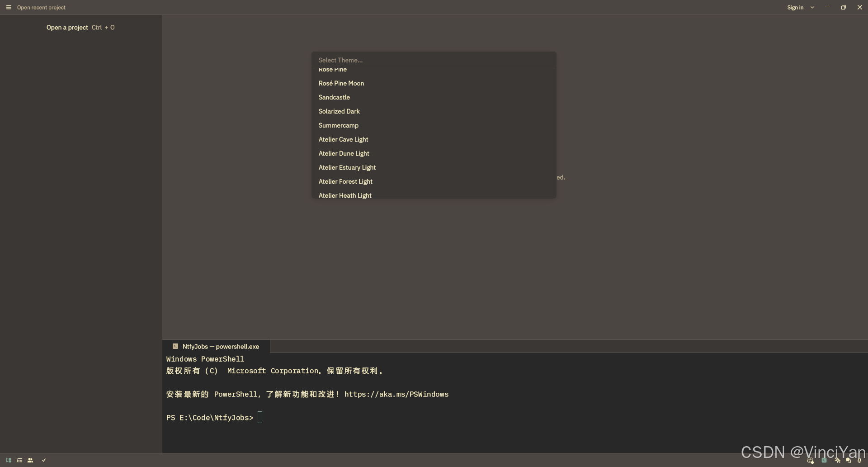Expand the chevron next to Sign in
The image size is (868, 467).
(812, 7)
